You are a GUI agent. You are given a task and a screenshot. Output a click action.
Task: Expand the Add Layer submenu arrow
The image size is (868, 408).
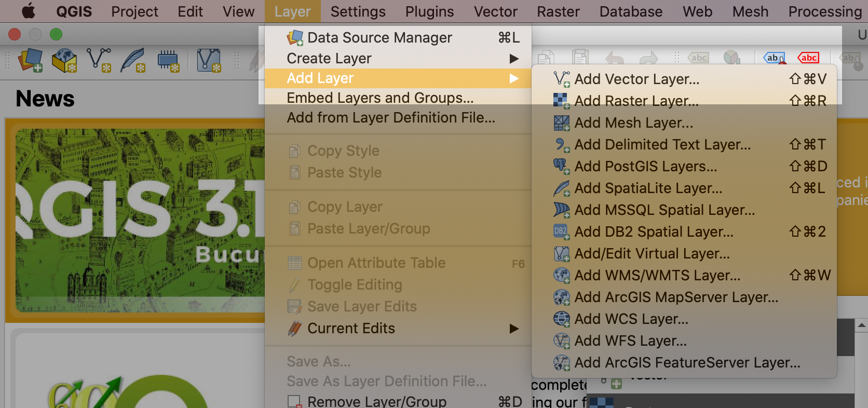[514, 78]
